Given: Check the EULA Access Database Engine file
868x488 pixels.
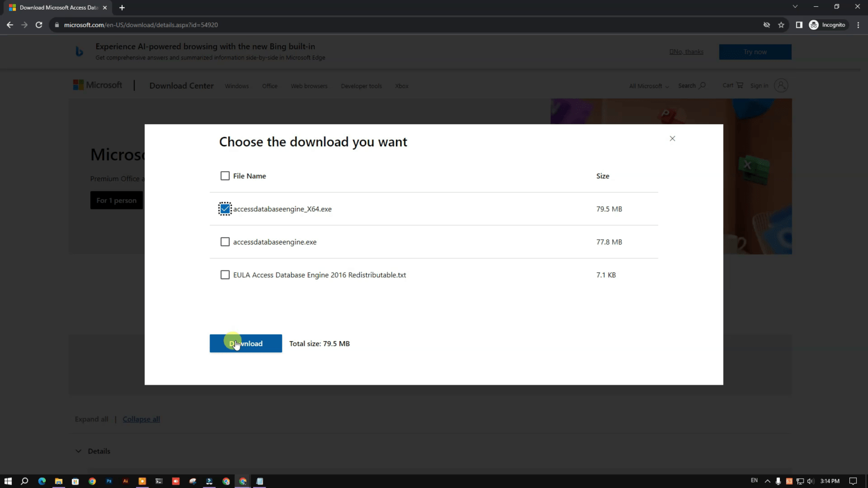Looking at the screenshot, I should [x=225, y=274].
